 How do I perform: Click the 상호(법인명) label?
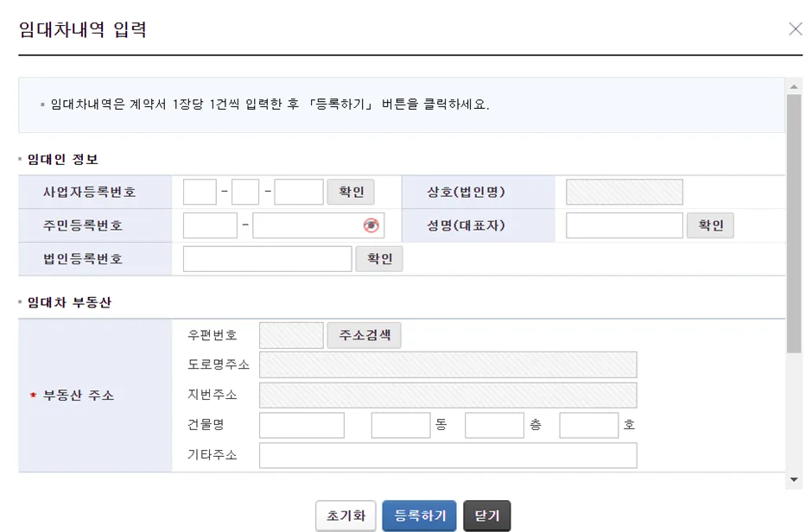coord(466,193)
